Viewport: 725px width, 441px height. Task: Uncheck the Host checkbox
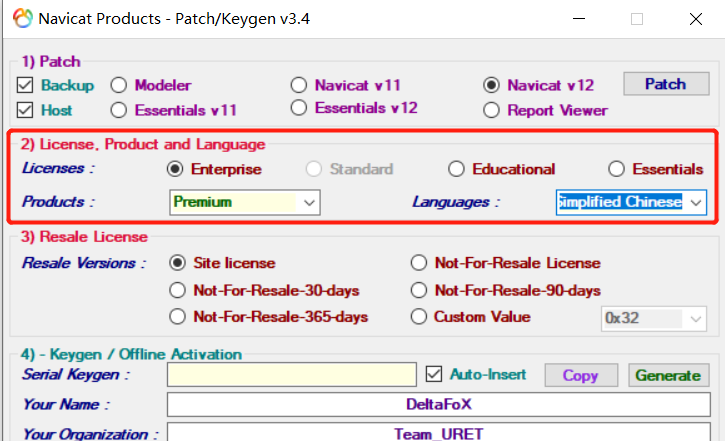click(25, 110)
